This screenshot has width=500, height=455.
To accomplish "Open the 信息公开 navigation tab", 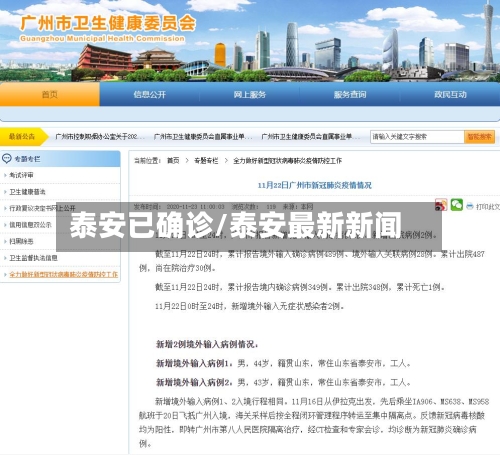I will pyautogui.click(x=149, y=94).
